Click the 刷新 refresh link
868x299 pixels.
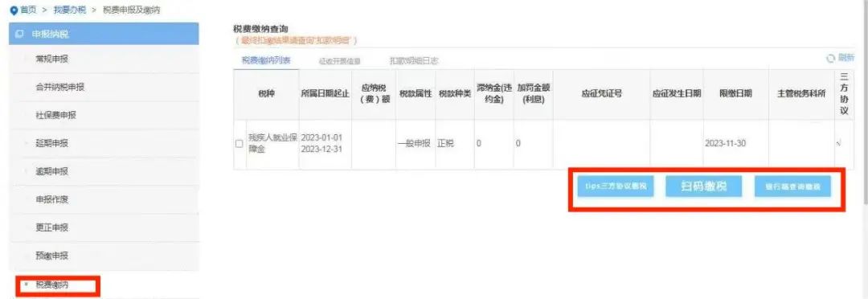845,58
